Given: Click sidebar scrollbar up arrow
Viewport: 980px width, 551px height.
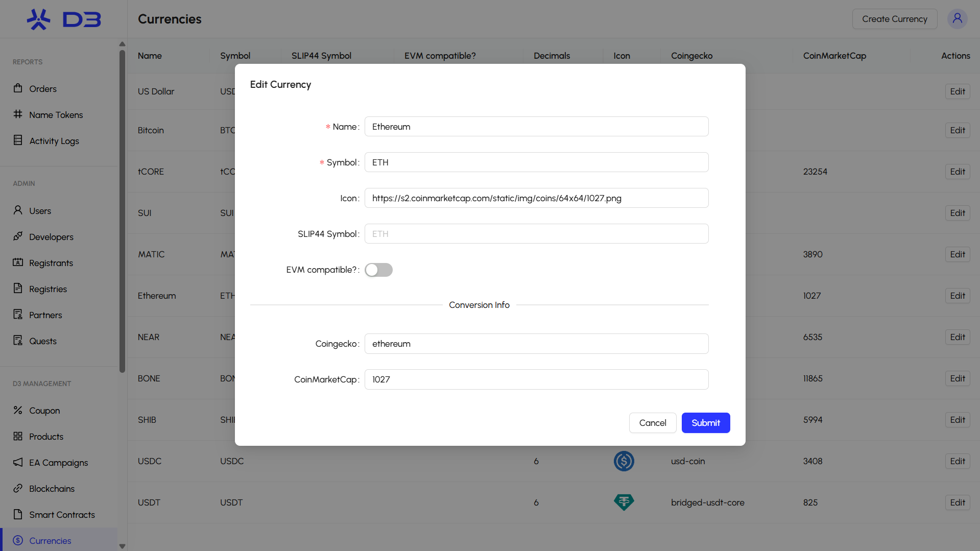Looking at the screenshot, I should [122, 44].
